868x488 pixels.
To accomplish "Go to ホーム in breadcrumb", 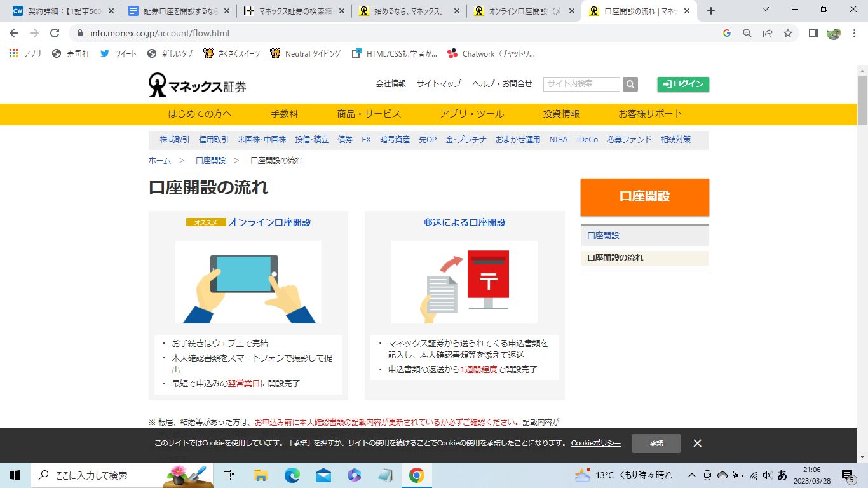I will pos(159,161).
